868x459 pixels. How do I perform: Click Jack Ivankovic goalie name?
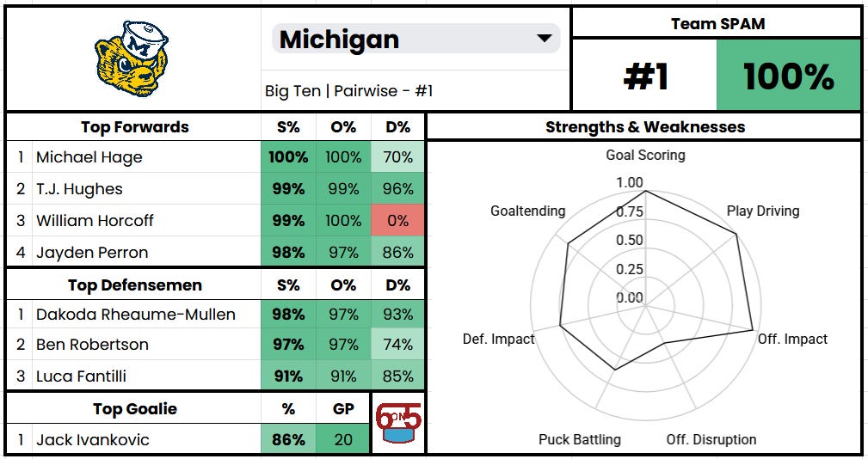(92, 439)
